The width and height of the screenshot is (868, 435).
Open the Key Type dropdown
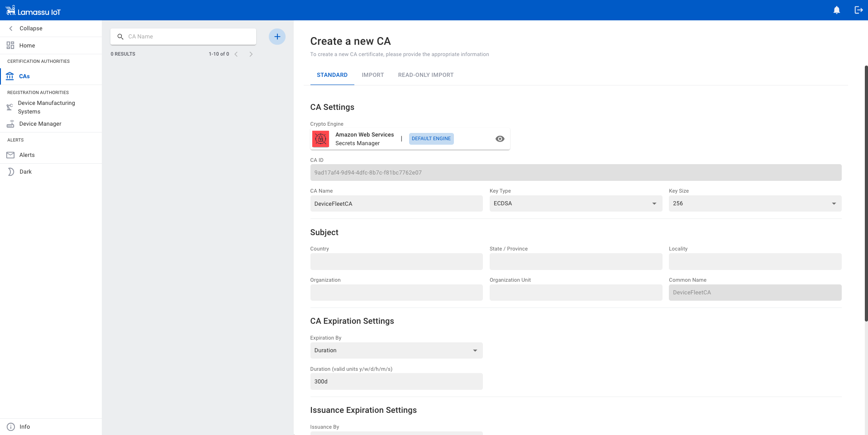click(x=575, y=203)
